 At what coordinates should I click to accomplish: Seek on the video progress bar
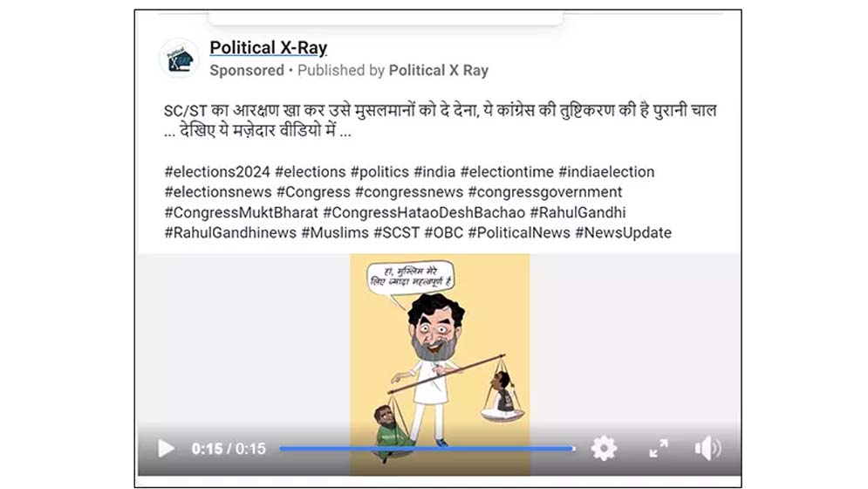(x=427, y=449)
